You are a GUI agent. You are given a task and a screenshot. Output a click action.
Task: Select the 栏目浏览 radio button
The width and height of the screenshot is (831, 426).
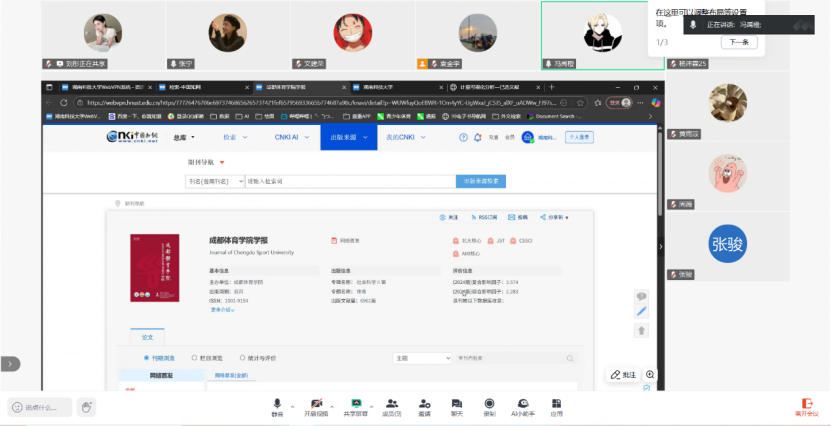point(195,357)
